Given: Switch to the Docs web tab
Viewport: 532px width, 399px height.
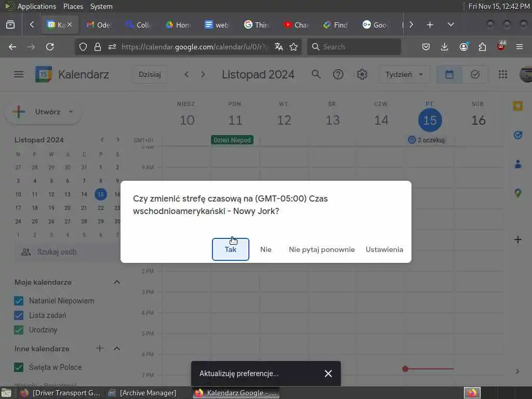Looking at the screenshot, I should tap(217, 25).
